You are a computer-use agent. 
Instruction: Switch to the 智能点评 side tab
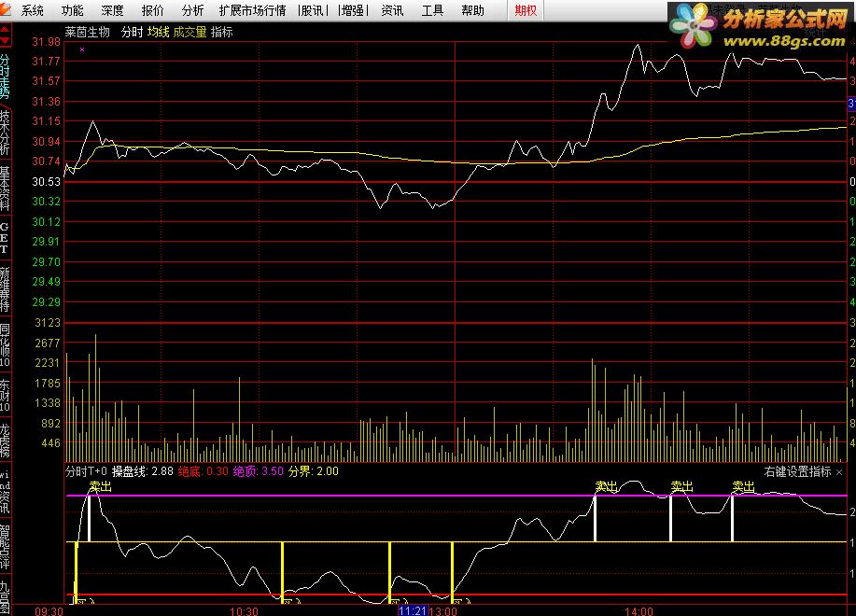[5, 547]
